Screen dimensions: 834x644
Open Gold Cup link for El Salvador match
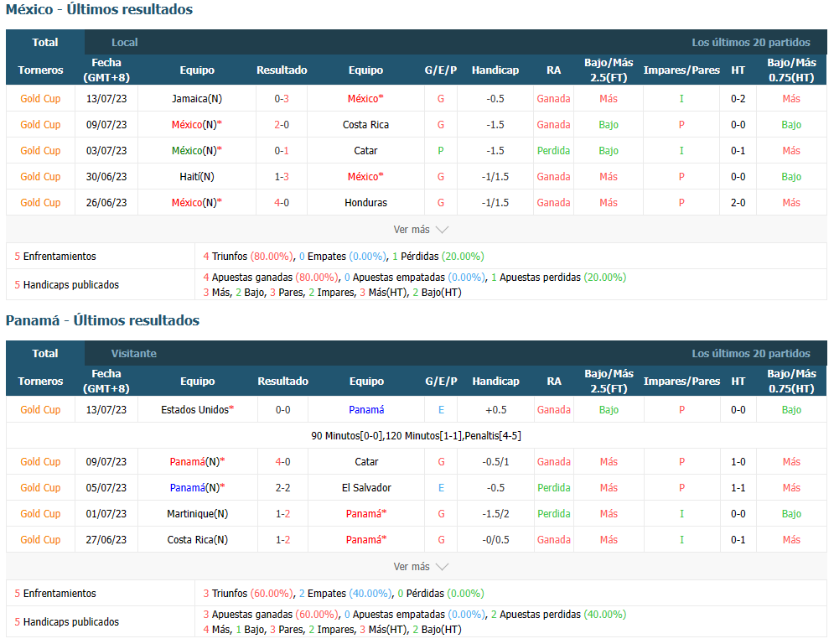click(40, 487)
